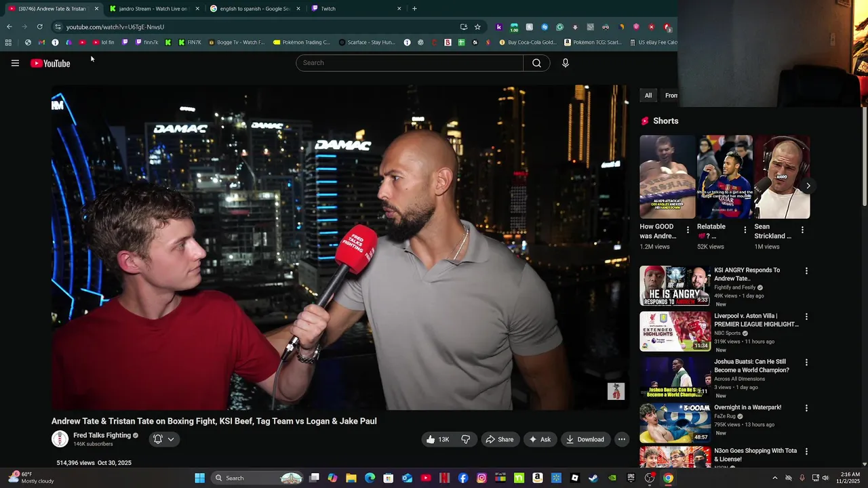Play the Sean Strickland short thumbnail
The image size is (868, 488).
tap(782, 177)
